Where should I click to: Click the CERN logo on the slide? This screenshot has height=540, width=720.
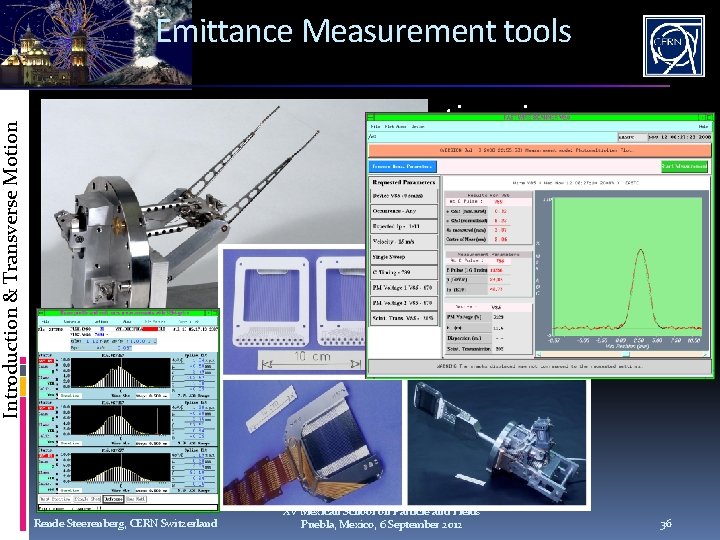point(674,46)
